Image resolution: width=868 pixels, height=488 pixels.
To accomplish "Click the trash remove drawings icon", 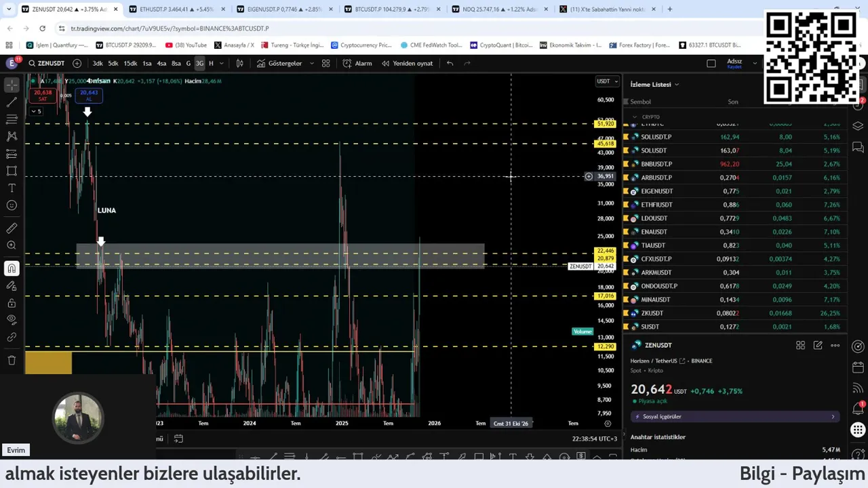I will tap(12, 360).
